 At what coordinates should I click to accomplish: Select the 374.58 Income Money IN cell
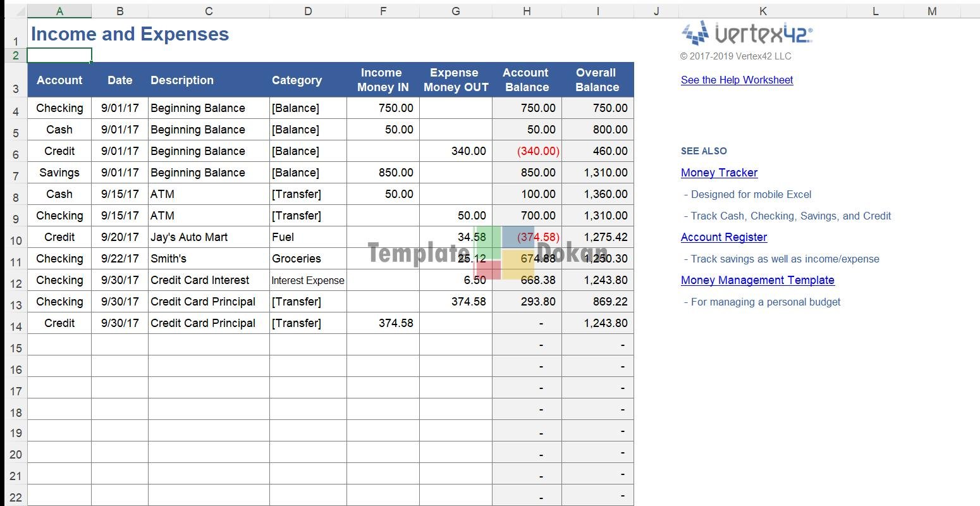pos(383,323)
